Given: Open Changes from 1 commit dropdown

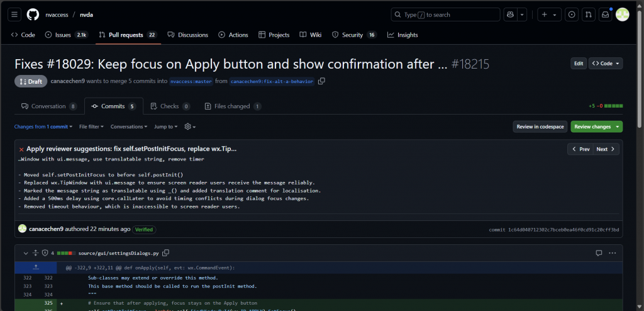Looking at the screenshot, I should point(43,127).
